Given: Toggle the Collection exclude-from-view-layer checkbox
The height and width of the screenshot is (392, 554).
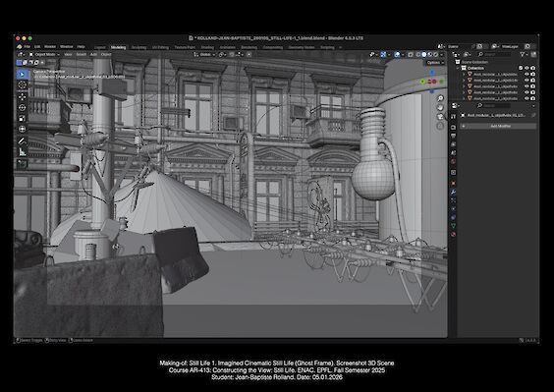Looking at the screenshot, I should pyautogui.click(x=521, y=68).
